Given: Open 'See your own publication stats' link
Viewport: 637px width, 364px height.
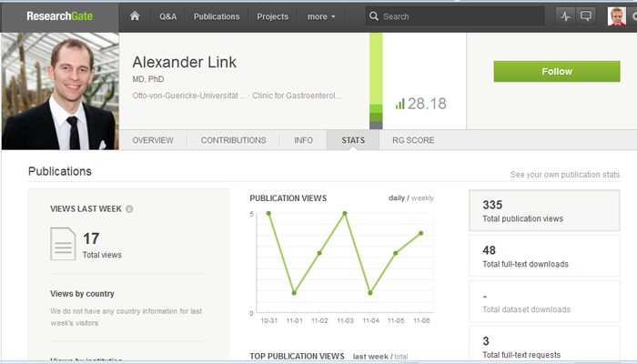Looking at the screenshot, I should [564, 175].
